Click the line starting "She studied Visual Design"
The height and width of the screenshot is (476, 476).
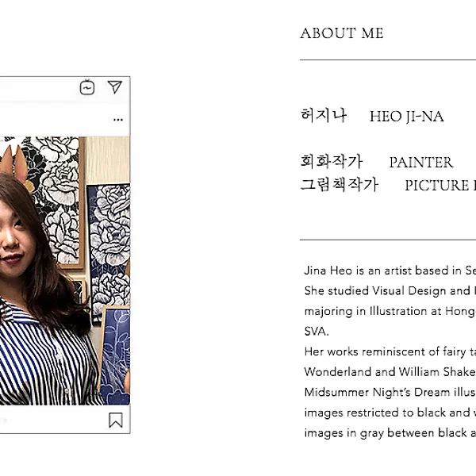tap(390, 291)
